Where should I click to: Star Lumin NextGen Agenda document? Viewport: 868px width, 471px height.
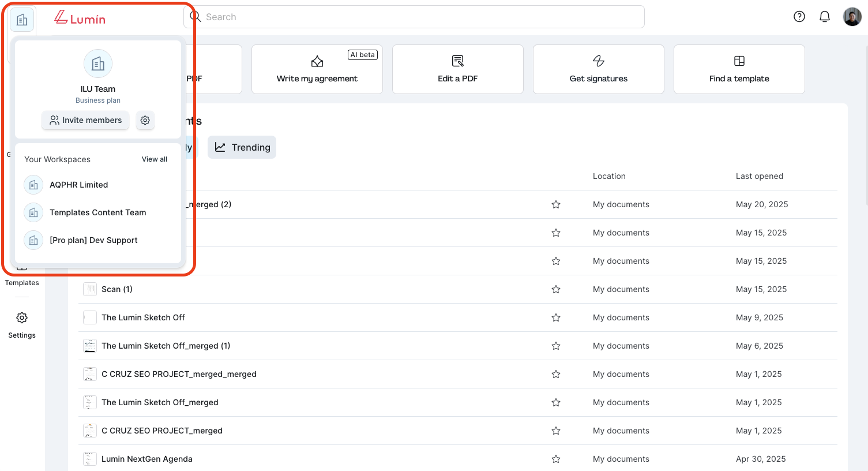click(x=556, y=459)
